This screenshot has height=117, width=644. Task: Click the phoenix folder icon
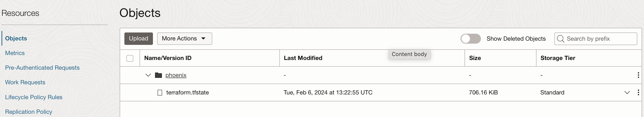point(158,75)
